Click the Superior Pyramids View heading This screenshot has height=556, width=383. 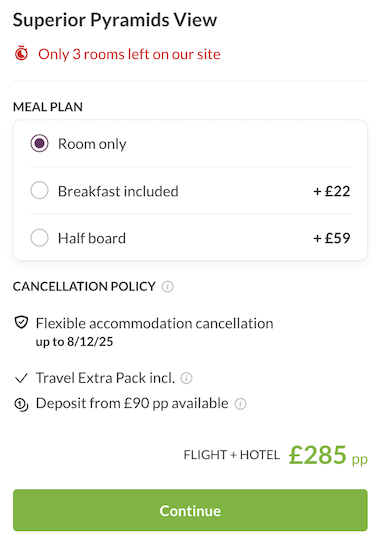point(115,20)
